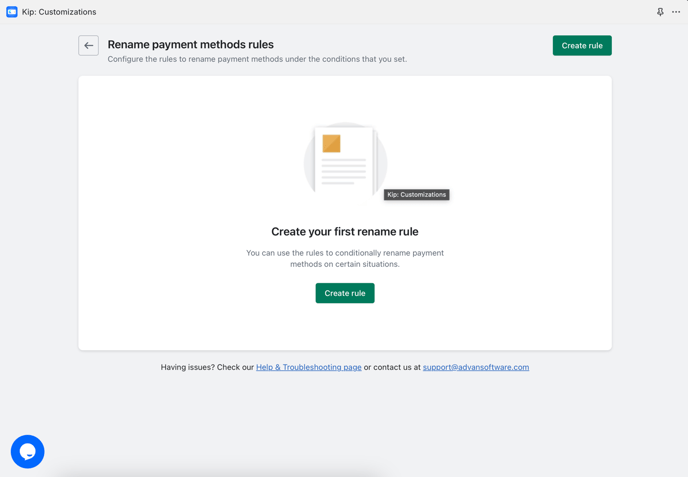Click Create rule under rename rule message
This screenshot has height=477, width=688.
pyautogui.click(x=345, y=293)
